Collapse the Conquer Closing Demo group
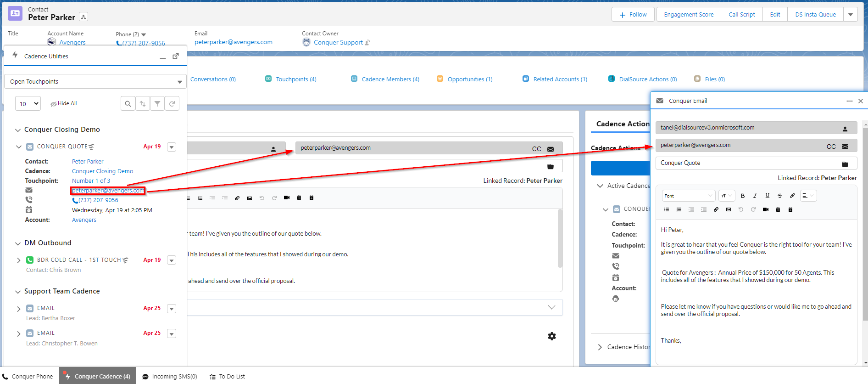This screenshot has width=868, height=384. point(18,130)
